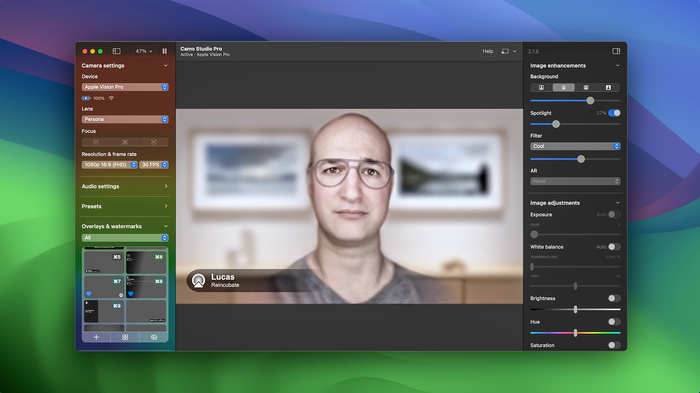The width and height of the screenshot is (700, 393).
Task: Click the Camo Studio Pro title text
Action: pyautogui.click(x=201, y=49)
